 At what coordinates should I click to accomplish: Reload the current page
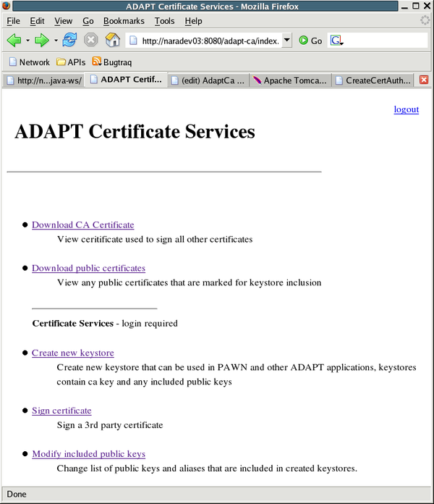(x=69, y=41)
